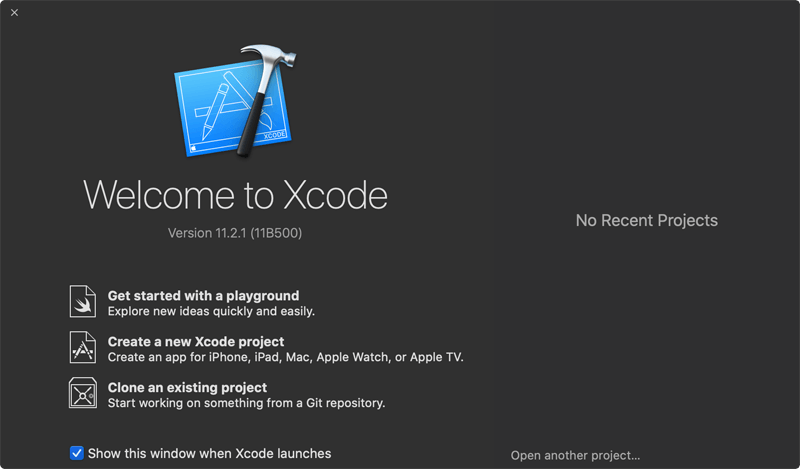
Task: Click 'Create an app for iPhone, iPad, Mac' description
Action: (x=286, y=357)
